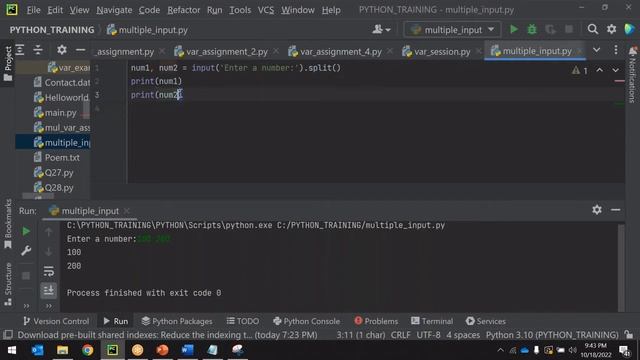Close the multiple_input Run tab
The image size is (640, 360).
(x=127, y=211)
